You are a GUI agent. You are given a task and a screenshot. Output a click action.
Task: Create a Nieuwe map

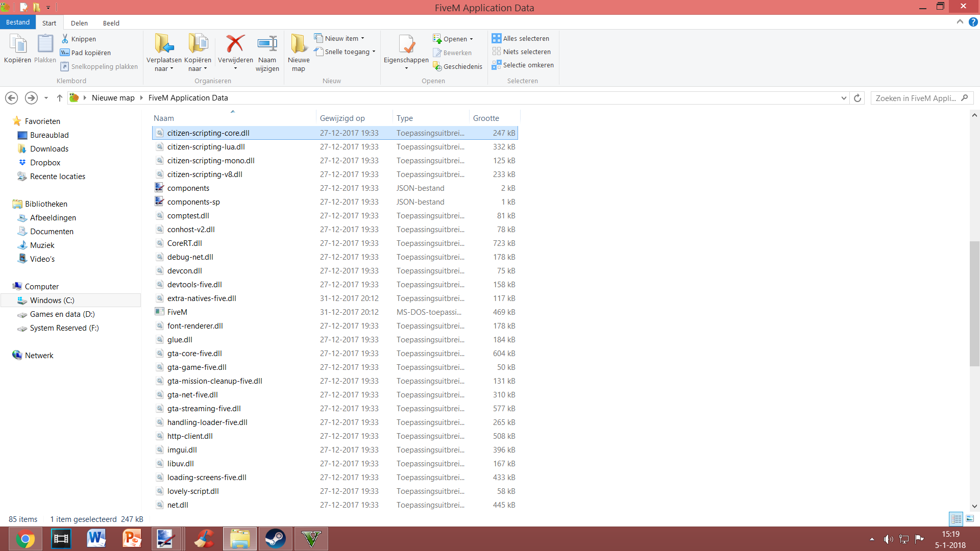299,52
